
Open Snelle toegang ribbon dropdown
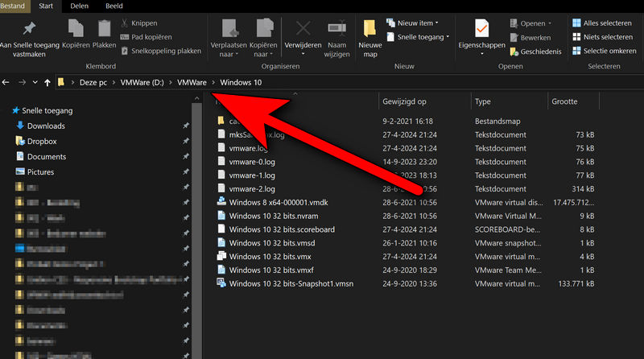pos(418,37)
